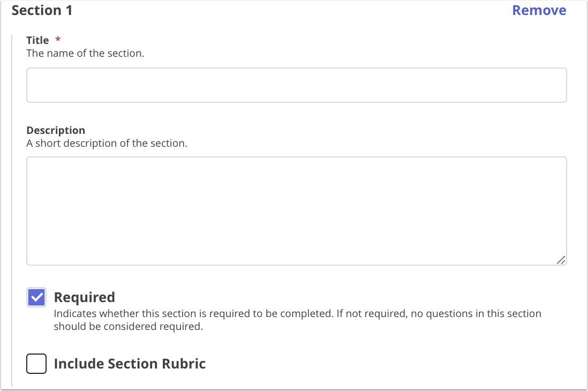Click the Include Section Rubric label
This screenshot has height=391, width=588.
click(x=129, y=364)
